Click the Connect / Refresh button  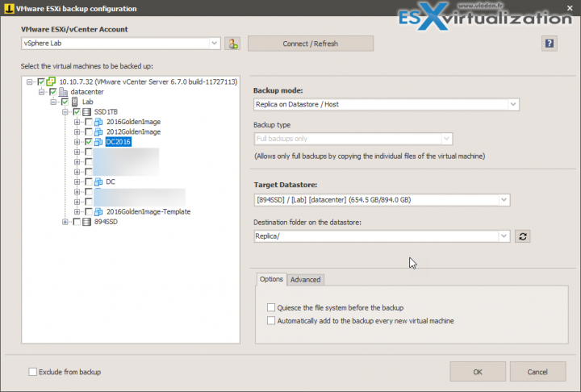311,44
